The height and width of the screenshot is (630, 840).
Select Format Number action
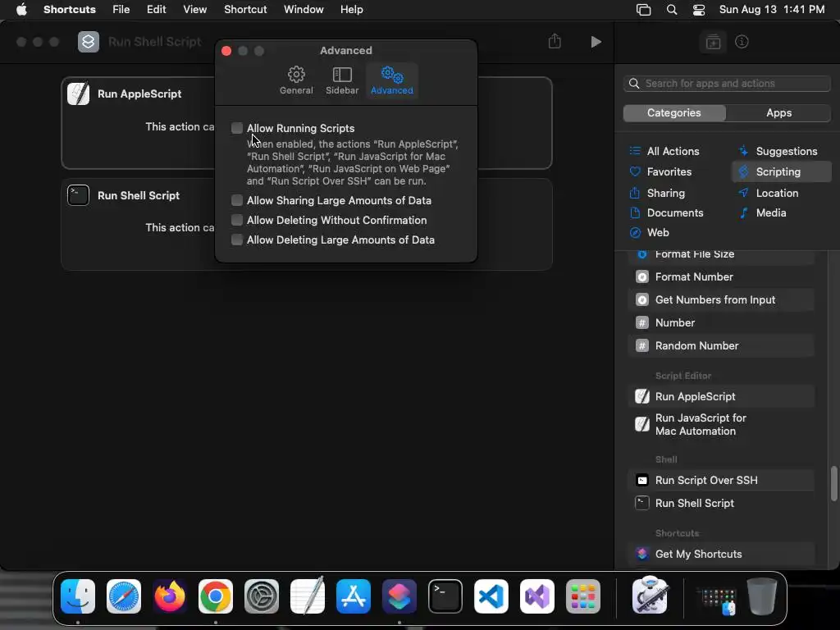721,277
